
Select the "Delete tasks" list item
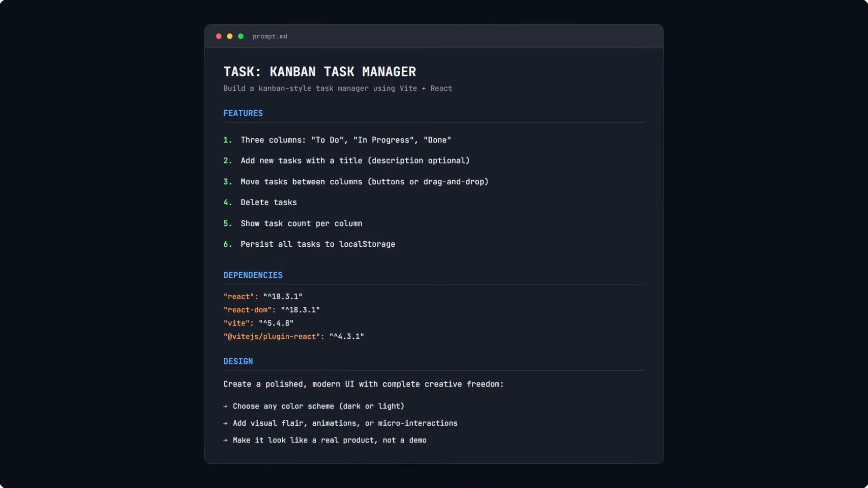pos(269,203)
